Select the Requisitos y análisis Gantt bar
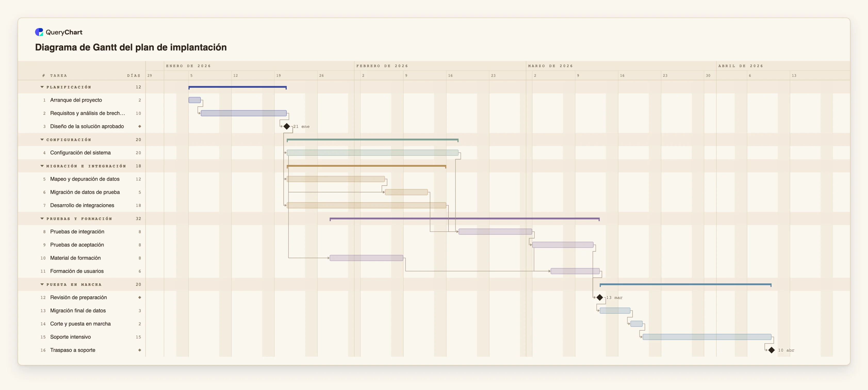This screenshot has width=868, height=390. pyautogui.click(x=244, y=113)
